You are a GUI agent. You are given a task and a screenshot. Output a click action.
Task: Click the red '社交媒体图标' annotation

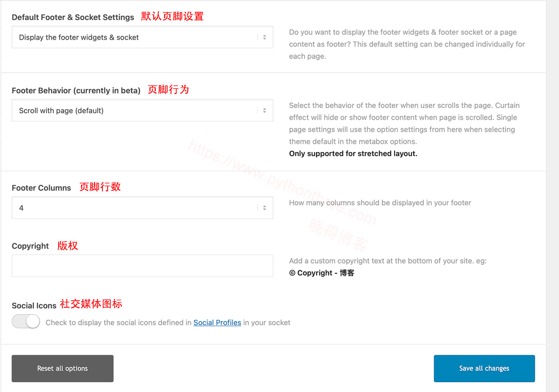pyautogui.click(x=91, y=304)
